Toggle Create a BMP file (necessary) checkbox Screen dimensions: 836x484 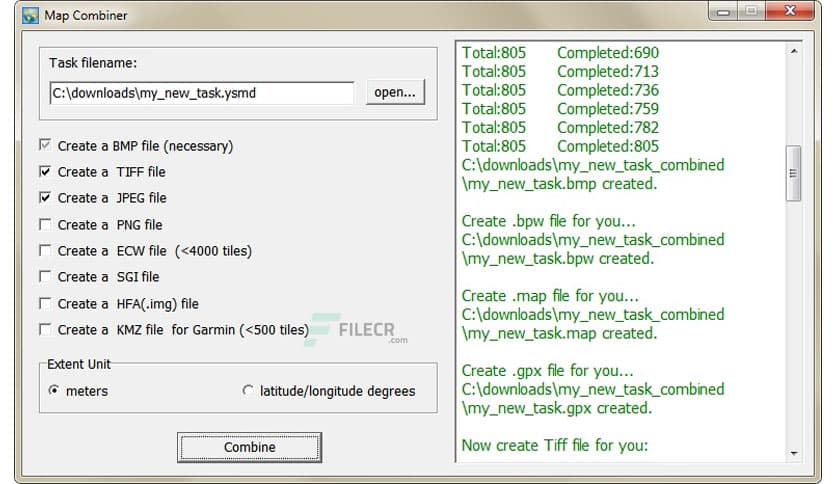(45, 145)
